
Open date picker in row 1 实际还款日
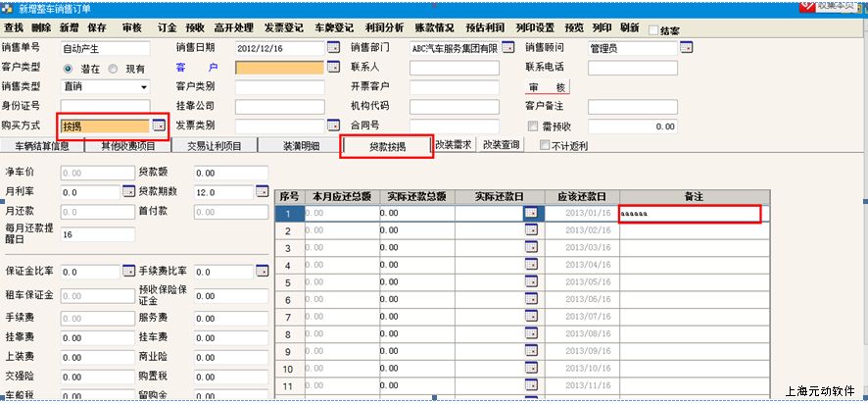coord(531,213)
